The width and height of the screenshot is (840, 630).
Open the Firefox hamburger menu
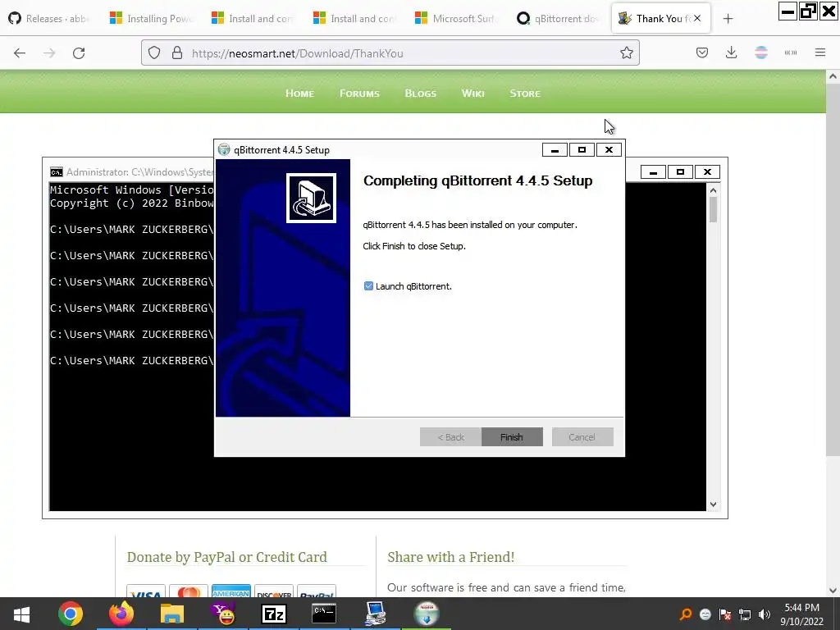(820, 52)
